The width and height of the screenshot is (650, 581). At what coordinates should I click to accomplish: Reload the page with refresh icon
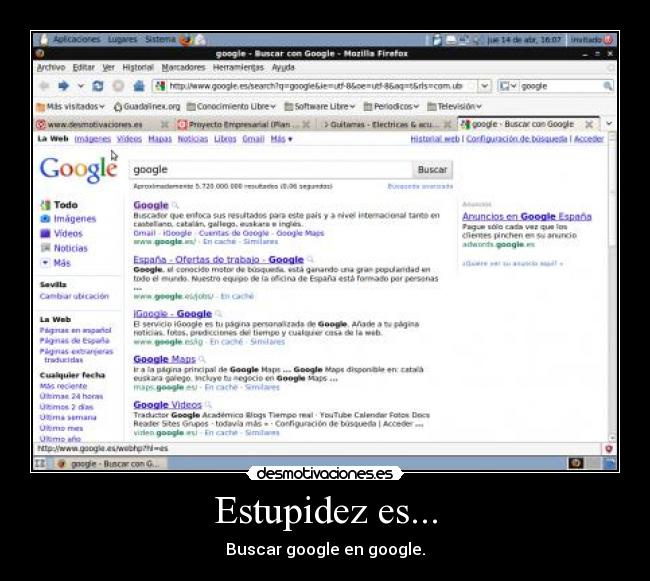coord(98,86)
